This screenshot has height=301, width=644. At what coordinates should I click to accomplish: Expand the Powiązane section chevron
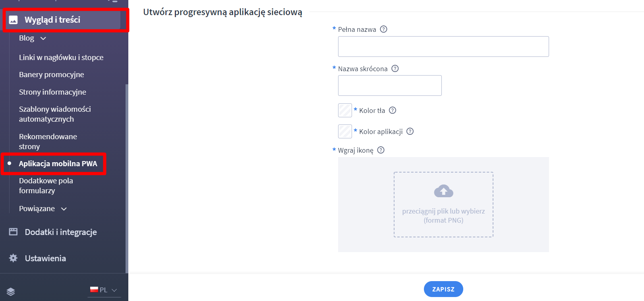[x=64, y=209]
